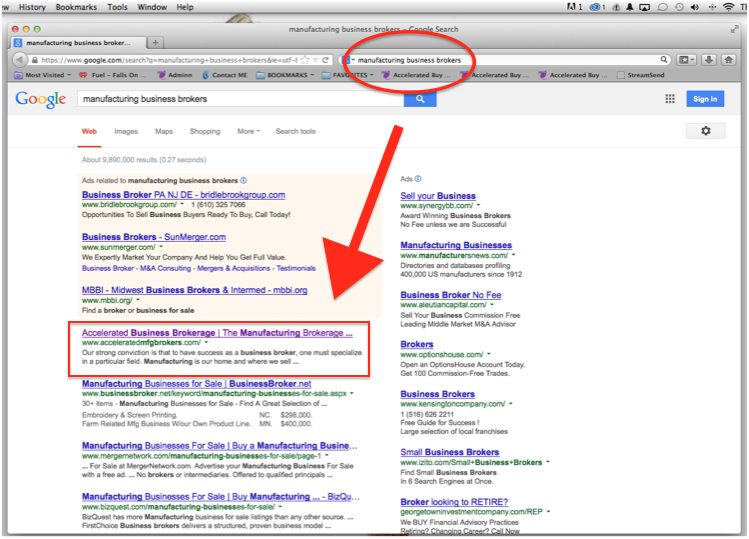Open the Window menu
Viewport: 749px width, 539px height.
coord(152,7)
